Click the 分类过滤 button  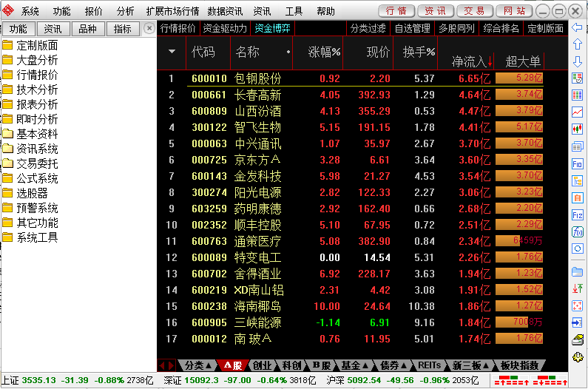click(x=368, y=28)
